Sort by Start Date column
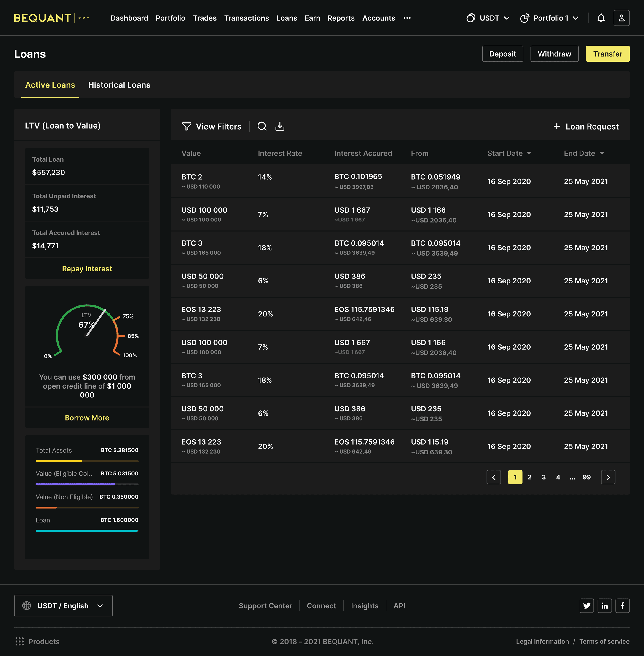The image size is (644, 656). point(509,153)
